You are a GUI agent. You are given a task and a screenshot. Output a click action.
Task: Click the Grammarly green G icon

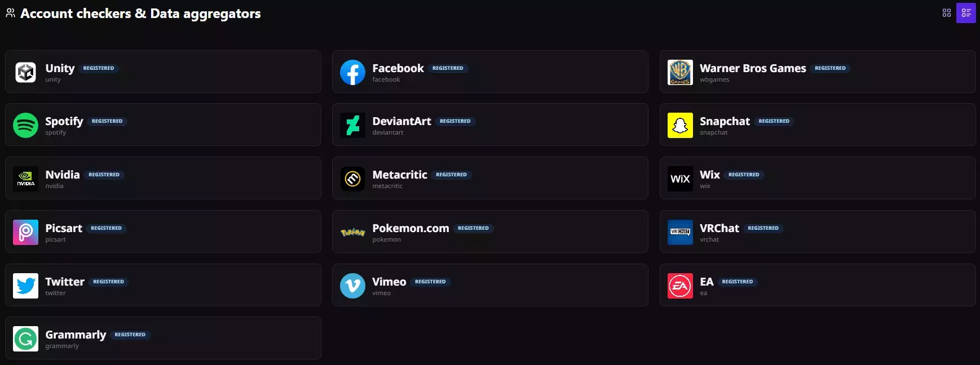tap(25, 339)
